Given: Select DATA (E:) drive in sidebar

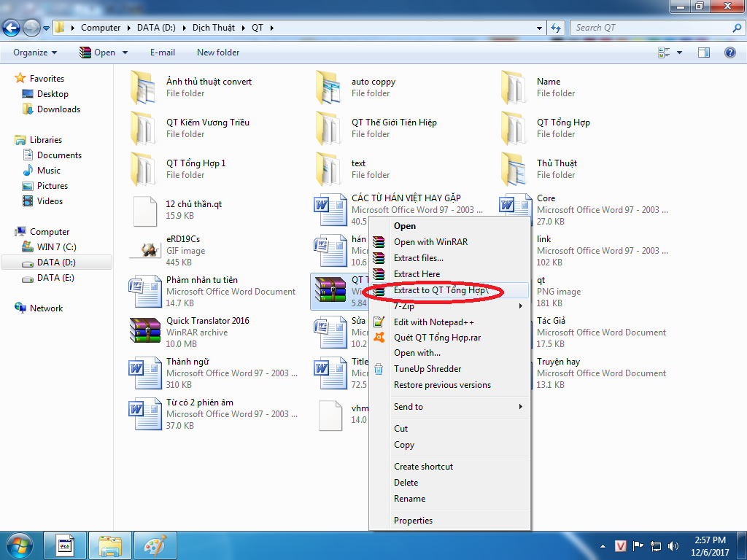Looking at the screenshot, I should [x=55, y=278].
